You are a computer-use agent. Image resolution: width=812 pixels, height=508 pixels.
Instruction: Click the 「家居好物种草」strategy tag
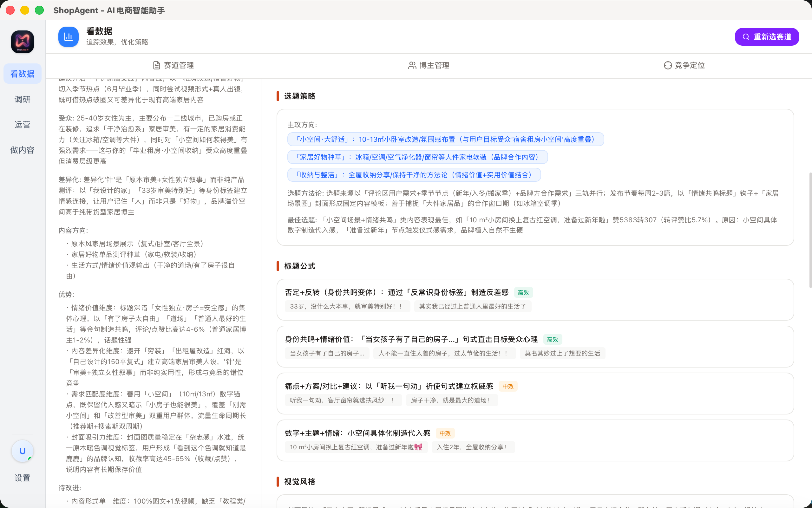pos(417,157)
